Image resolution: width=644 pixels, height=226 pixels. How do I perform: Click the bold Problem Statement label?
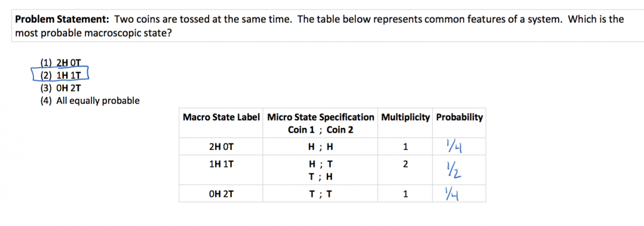coord(62,20)
